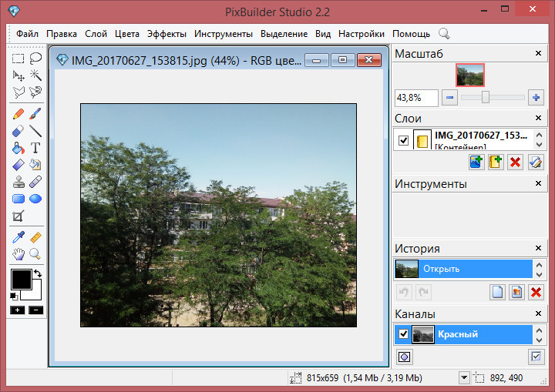Image resolution: width=555 pixels, height=392 pixels.
Task: Select the ellipse shape tool
Action: [x=35, y=199]
